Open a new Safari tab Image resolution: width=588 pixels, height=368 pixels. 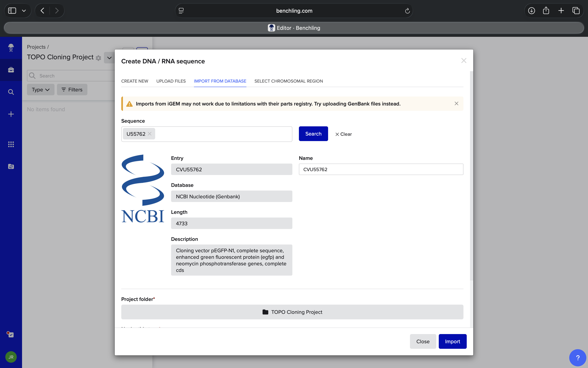tap(561, 11)
